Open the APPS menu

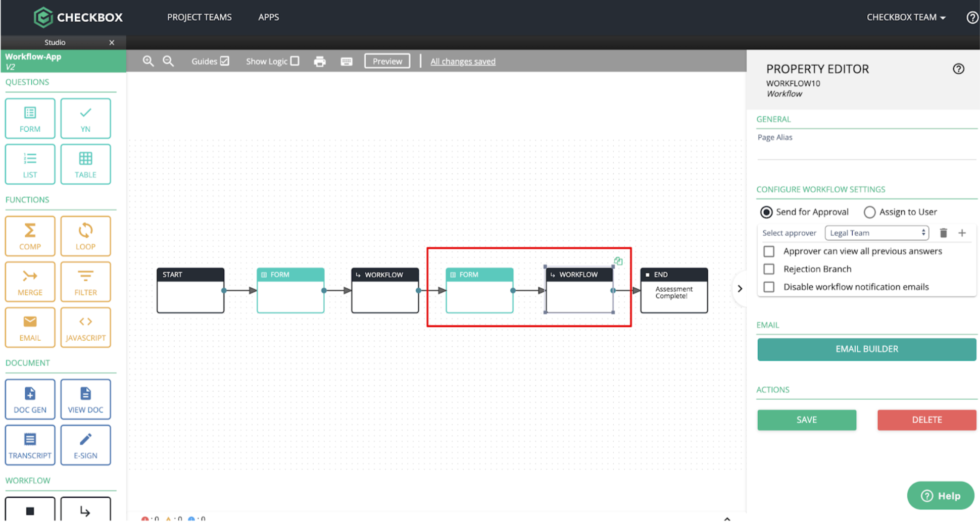269,17
